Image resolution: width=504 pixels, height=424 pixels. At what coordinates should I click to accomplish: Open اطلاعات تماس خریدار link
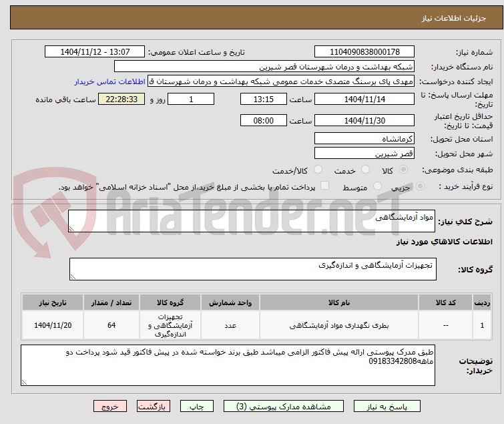tap(109, 81)
